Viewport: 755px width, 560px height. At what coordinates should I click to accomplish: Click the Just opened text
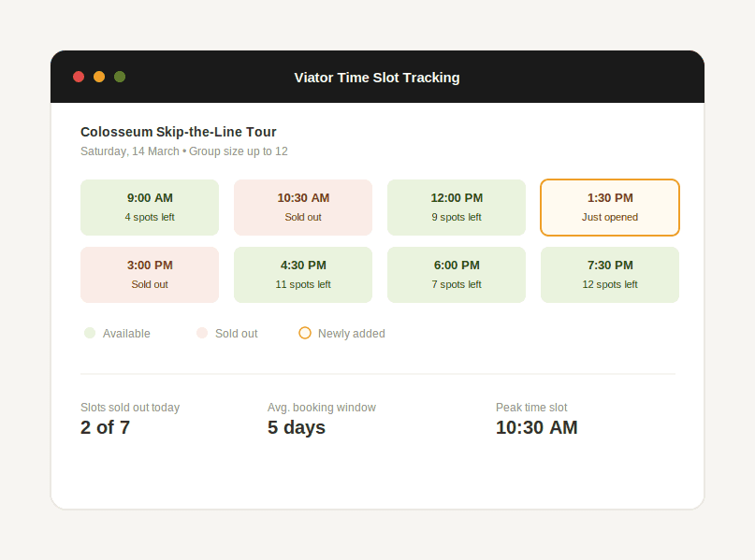click(x=610, y=217)
